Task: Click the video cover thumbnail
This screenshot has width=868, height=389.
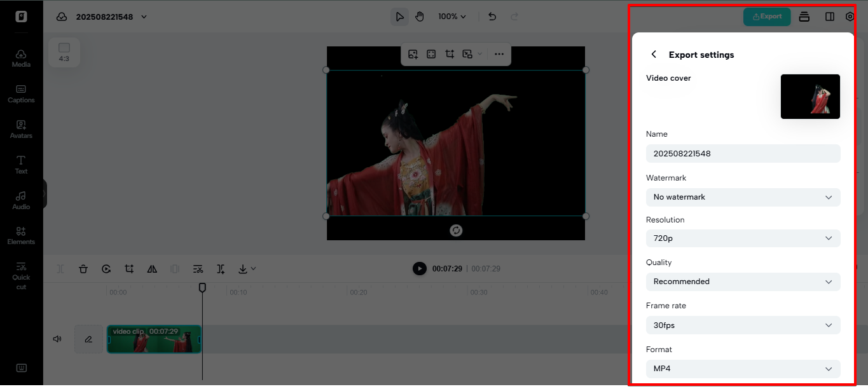Action: [x=810, y=97]
